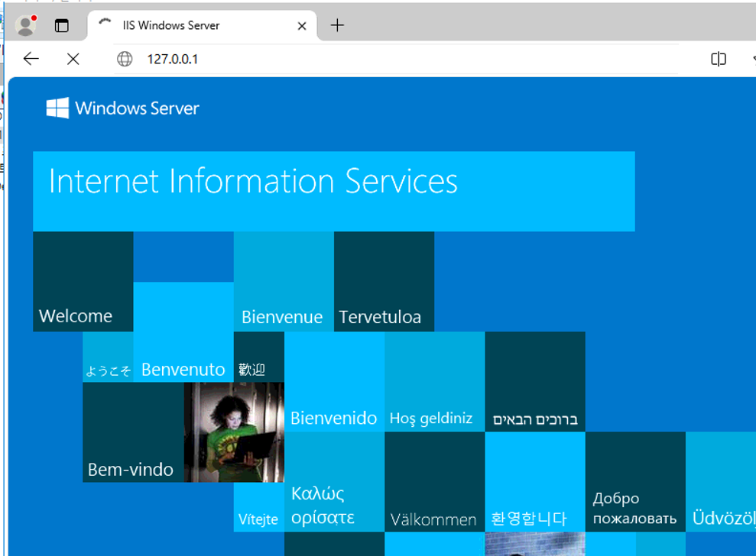Click the Windows Server logo
The width and height of the screenshot is (756, 556).
(x=122, y=108)
